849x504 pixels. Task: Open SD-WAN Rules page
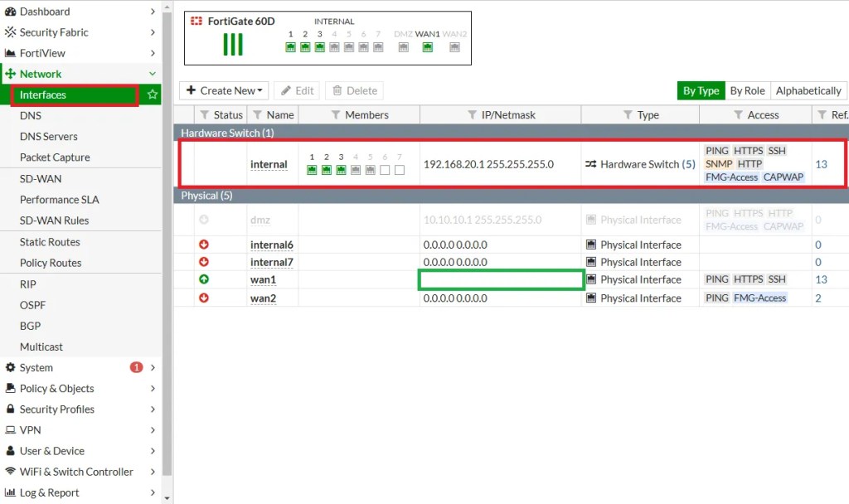pos(54,220)
